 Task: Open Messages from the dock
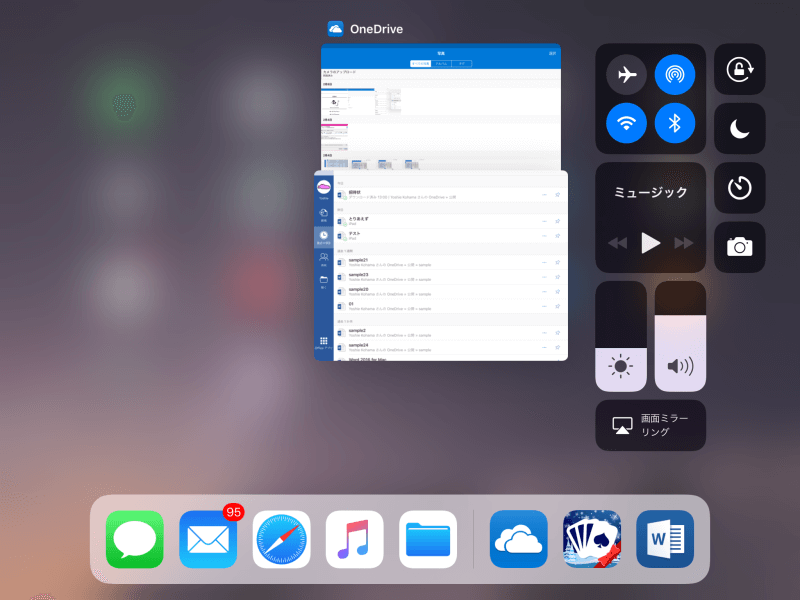pyautogui.click(x=135, y=539)
